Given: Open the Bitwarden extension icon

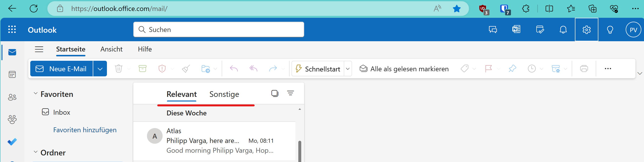Looking at the screenshot, I should tap(505, 9).
